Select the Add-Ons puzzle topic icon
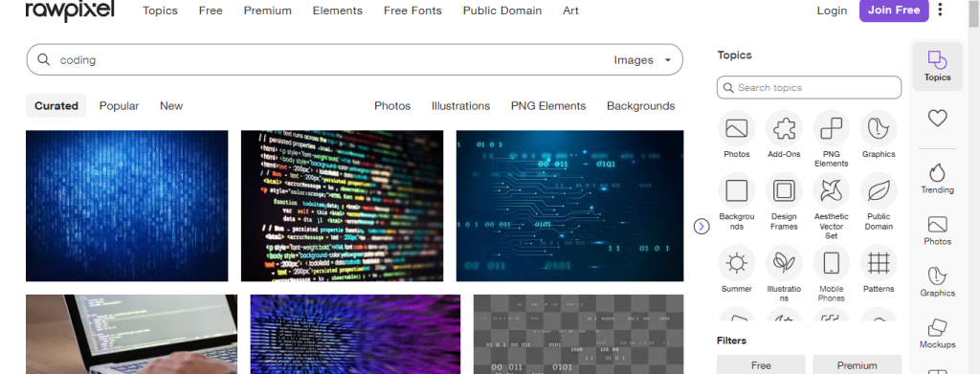Screen dimensions: 980x374 click(x=784, y=128)
